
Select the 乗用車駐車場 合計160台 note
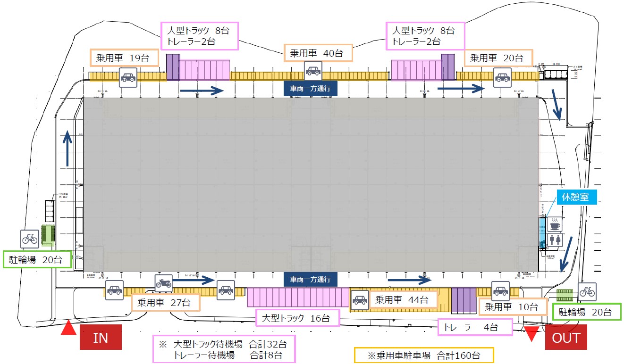tap(423, 355)
